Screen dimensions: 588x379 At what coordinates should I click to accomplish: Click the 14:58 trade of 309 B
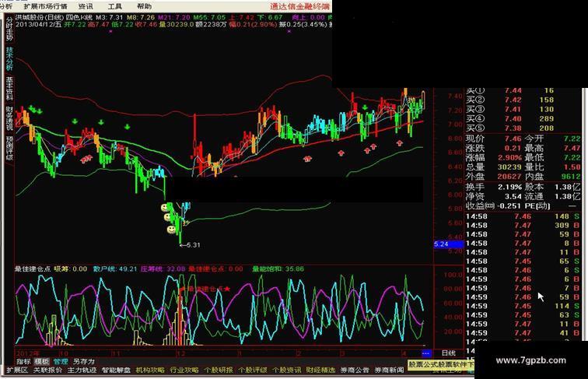(523, 225)
